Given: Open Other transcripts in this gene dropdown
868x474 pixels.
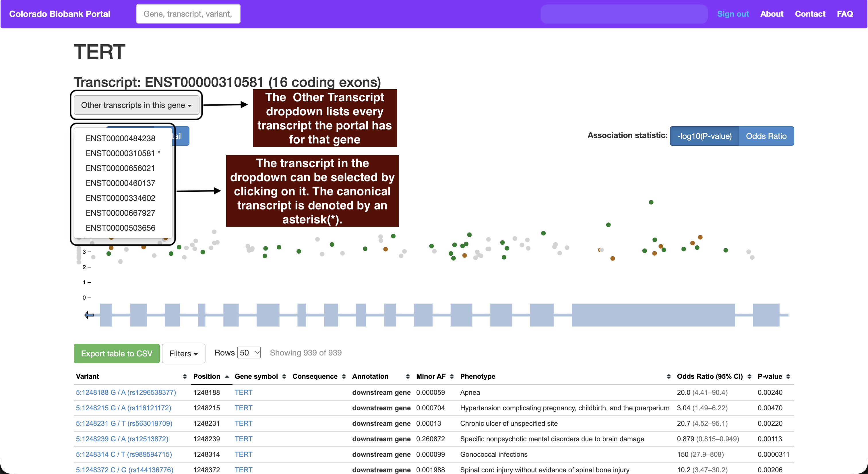Looking at the screenshot, I should pos(136,105).
